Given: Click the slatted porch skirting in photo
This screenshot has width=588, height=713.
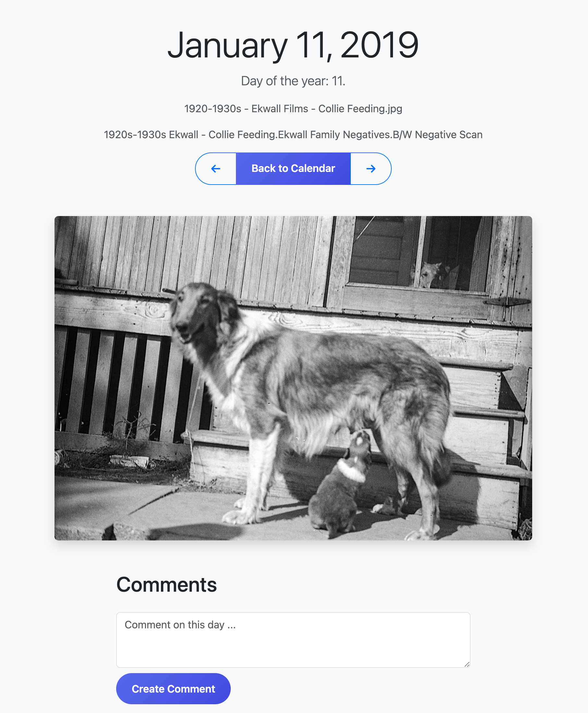Looking at the screenshot, I should coord(118,382).
